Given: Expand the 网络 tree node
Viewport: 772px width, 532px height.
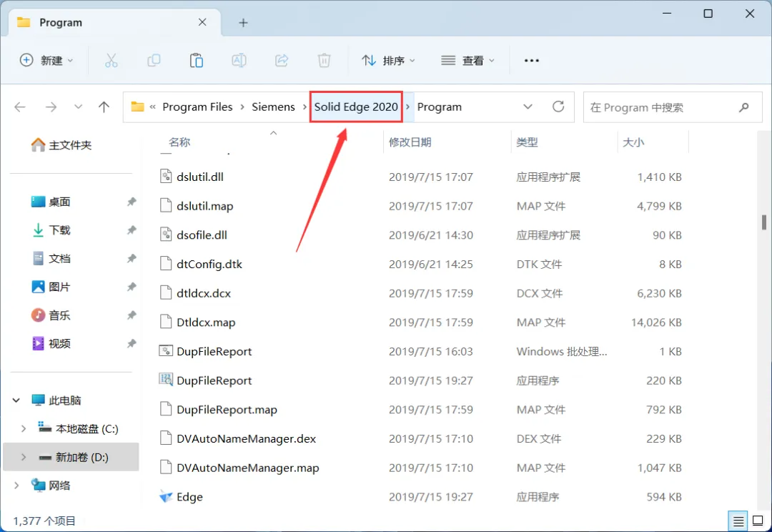Looking at the screenshot, I should pos(16,486).
